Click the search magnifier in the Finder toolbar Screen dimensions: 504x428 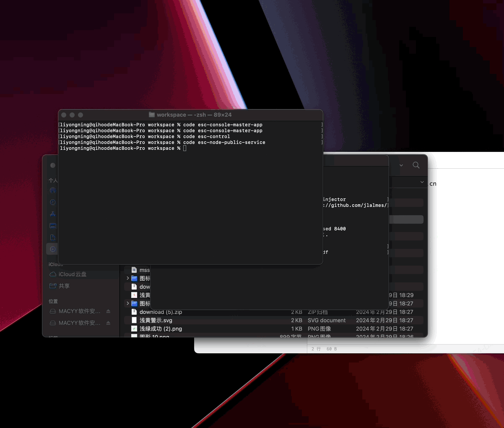click(416, 165)
